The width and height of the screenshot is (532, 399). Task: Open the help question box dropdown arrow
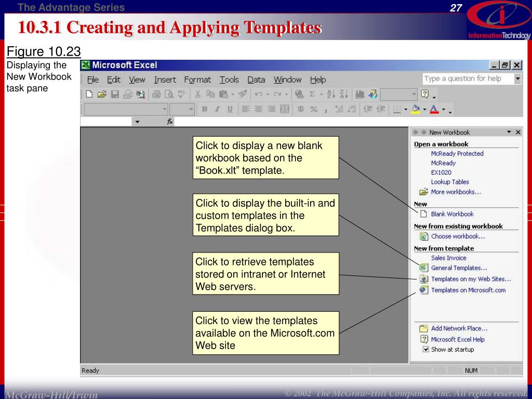(x=517, y=79)
